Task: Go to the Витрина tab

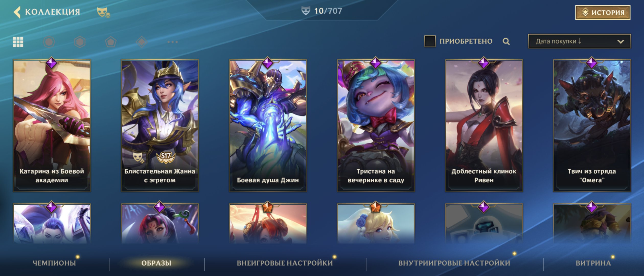Action: click(x=593, y=263)
